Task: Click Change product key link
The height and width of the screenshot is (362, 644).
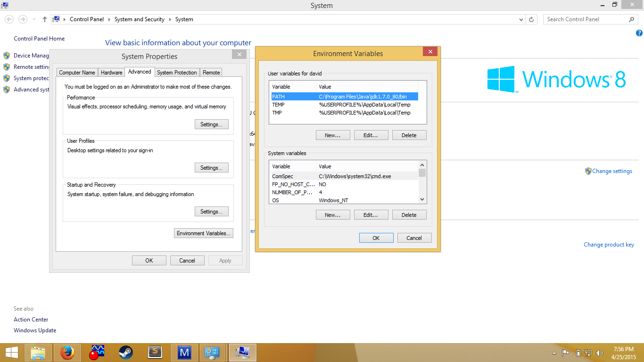Action: coord(609,245)
